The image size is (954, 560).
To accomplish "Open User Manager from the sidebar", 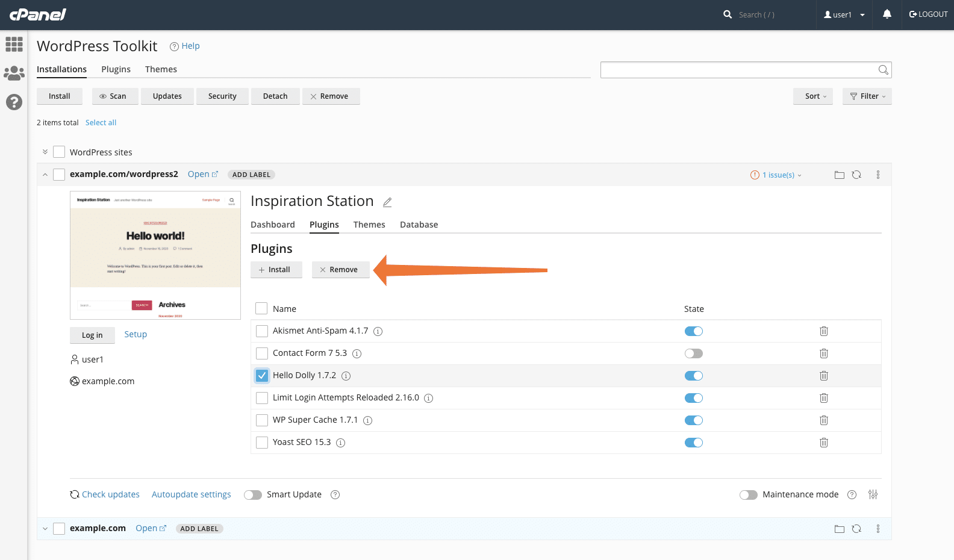I will [x=14, y=73].
